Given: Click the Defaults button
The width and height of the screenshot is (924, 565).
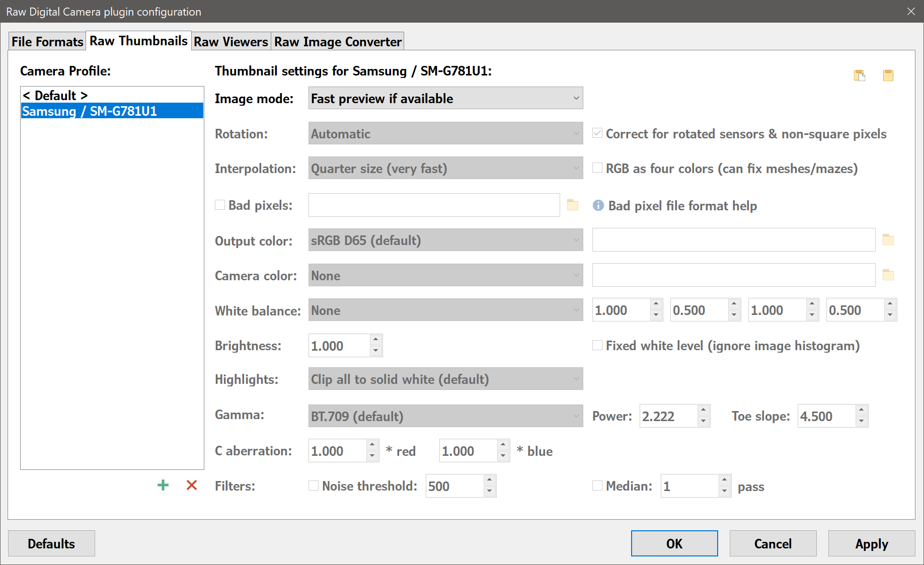Looking at the screenshot, I should (51, 543).
